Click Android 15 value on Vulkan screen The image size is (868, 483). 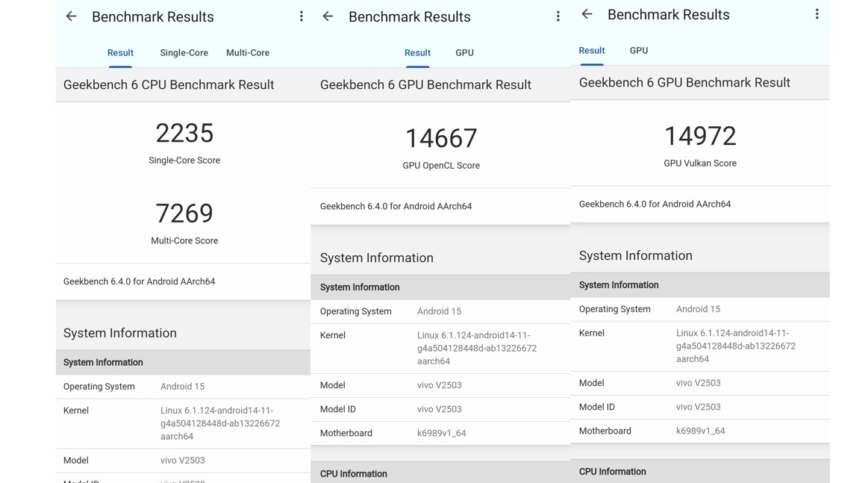[698, 309]
